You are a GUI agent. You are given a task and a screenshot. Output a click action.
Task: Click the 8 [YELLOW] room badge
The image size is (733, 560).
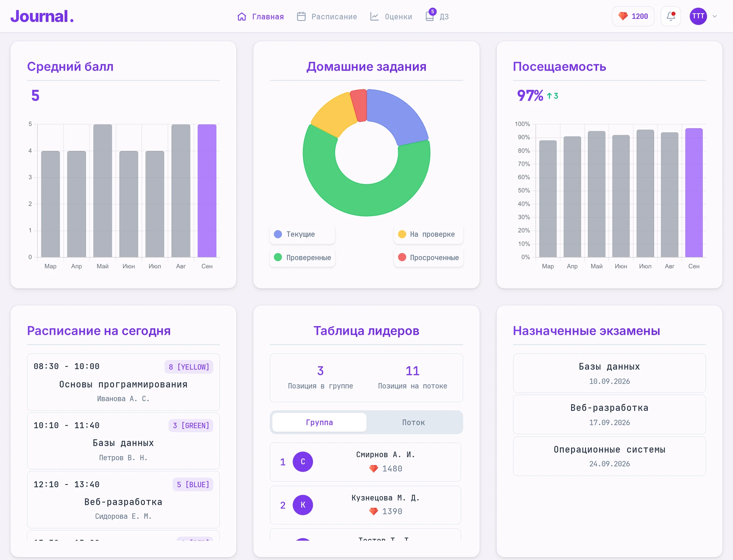coord(189,367)
